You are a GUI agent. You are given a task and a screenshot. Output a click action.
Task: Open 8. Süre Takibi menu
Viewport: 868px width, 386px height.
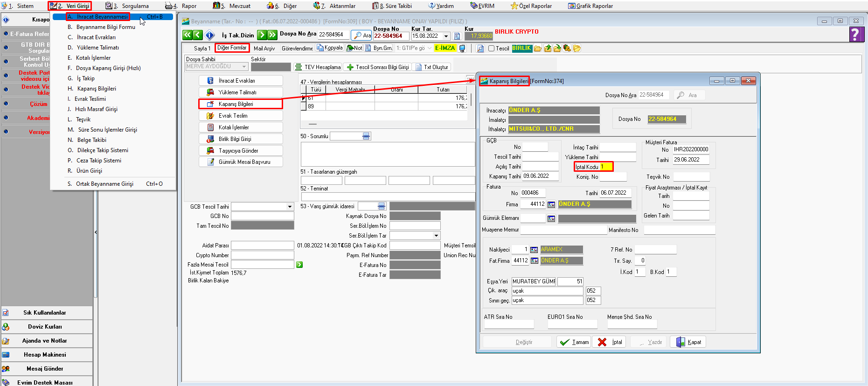[x=392, y=6]
